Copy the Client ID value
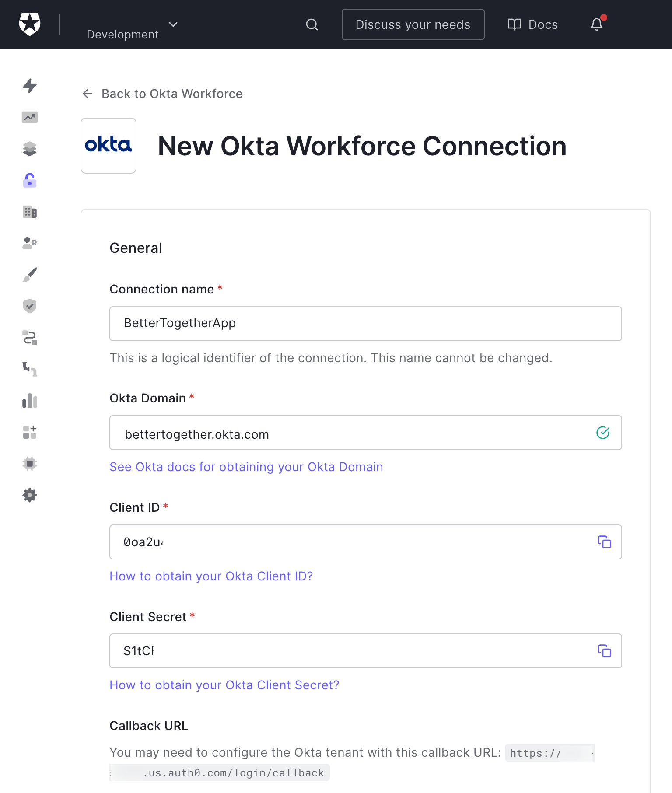 (x=604, y=542)
